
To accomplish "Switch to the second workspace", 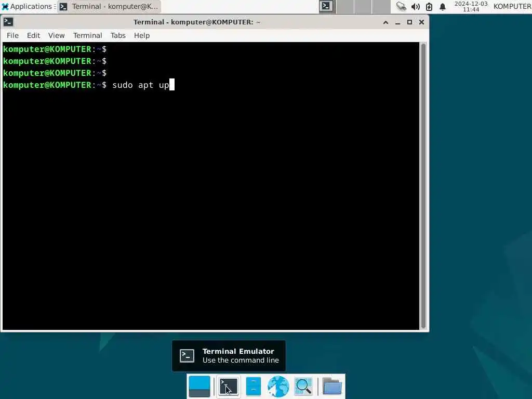I will (345, 6).
